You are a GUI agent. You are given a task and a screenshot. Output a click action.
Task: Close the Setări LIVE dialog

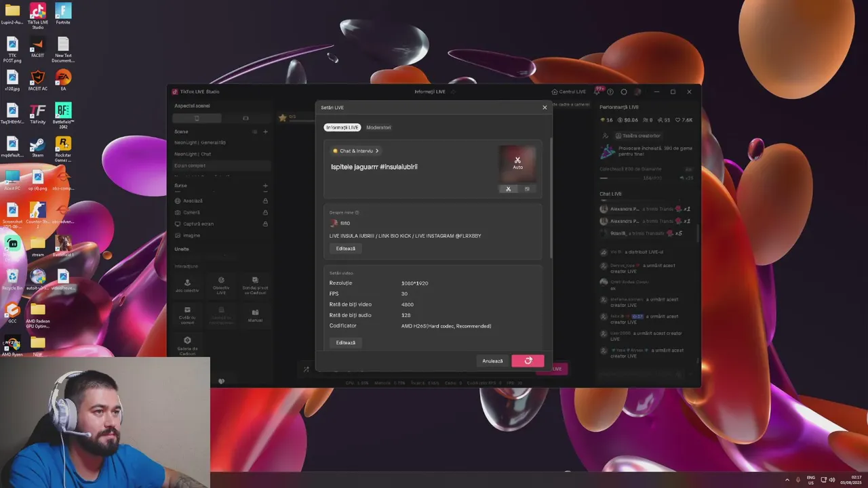point(545,107)
